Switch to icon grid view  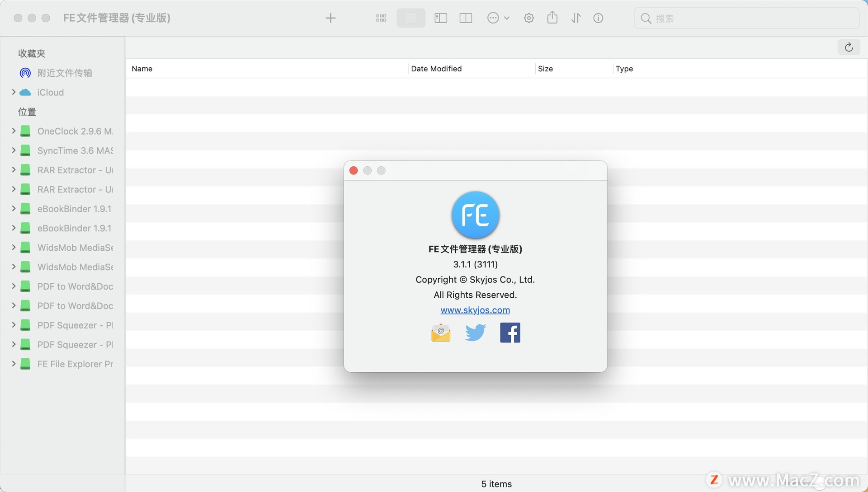click(381, 18)
